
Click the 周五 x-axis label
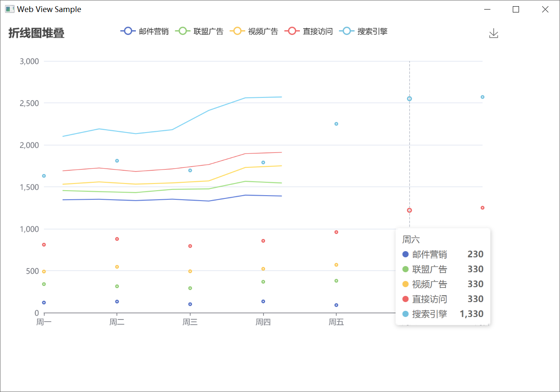click(336, 322)
